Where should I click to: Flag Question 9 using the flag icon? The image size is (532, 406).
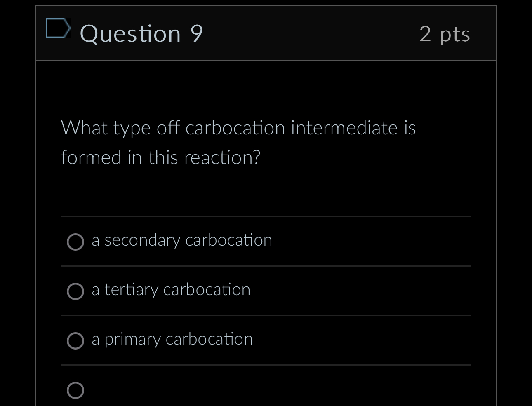58,28
